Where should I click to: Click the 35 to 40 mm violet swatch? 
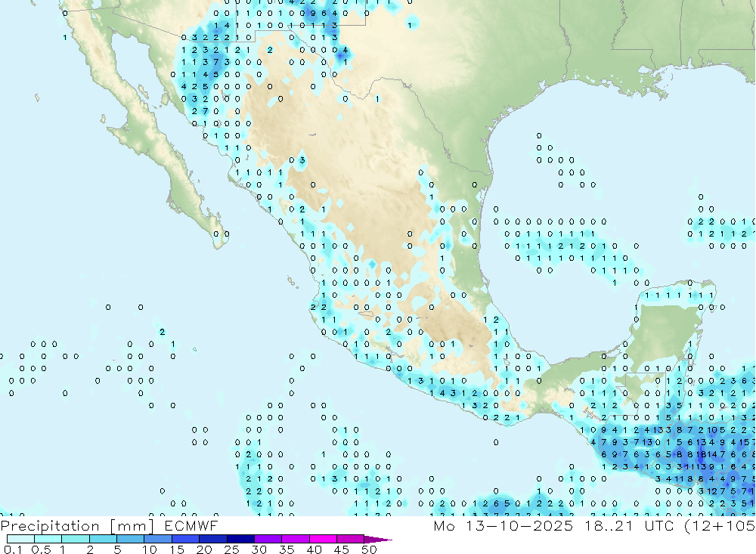point(296,539)
